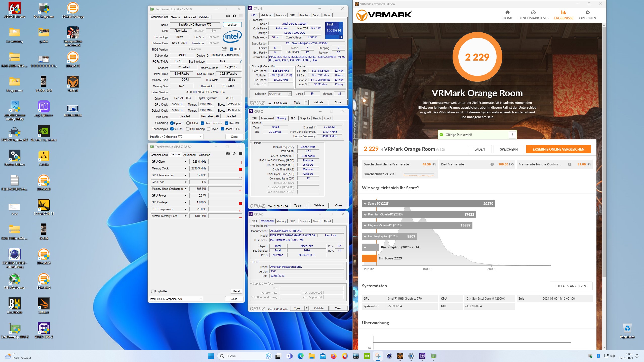Launch Logi Options+ desktop icon
The width and height of the screenshot is (644, 362).
pyautogui.click(x=44, y=109)
